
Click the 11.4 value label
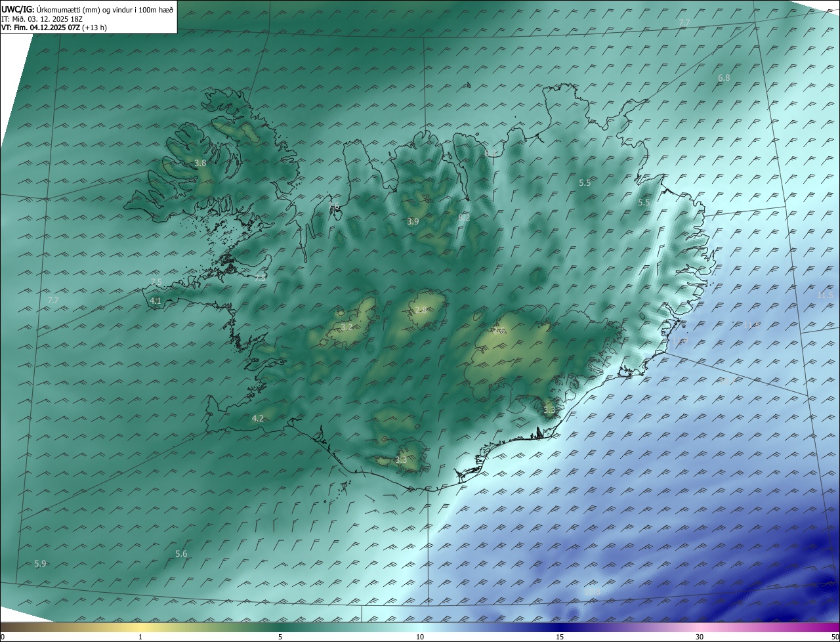pos(679,341)
